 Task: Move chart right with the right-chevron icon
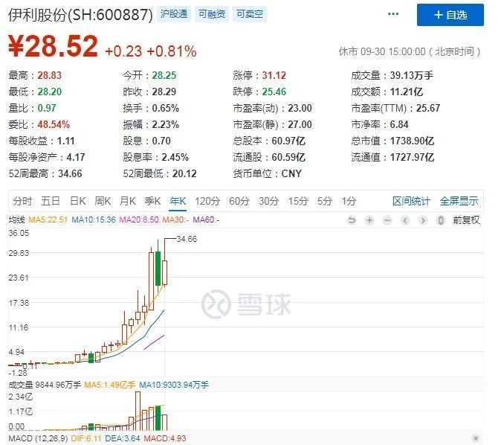coord(423,220)
